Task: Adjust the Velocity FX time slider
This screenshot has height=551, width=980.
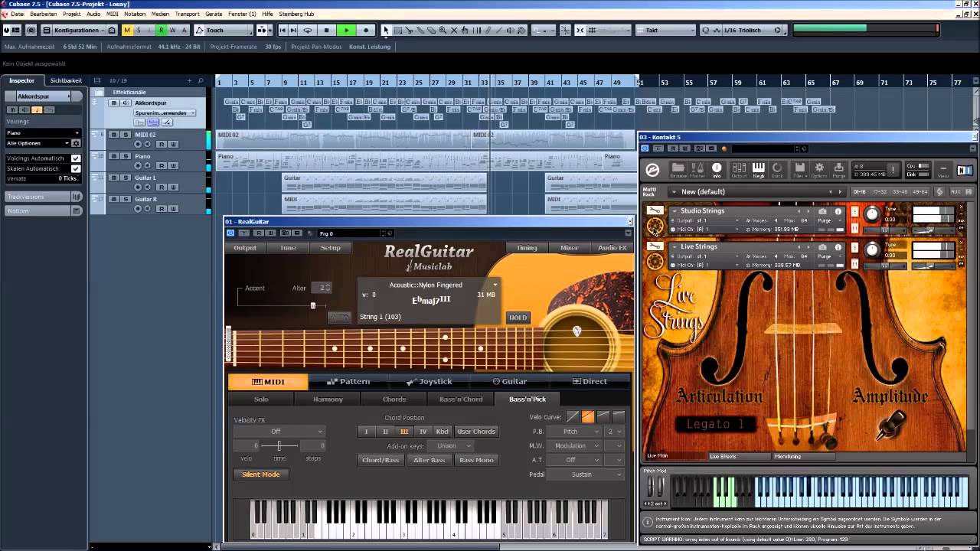Action: pos(279,445)
